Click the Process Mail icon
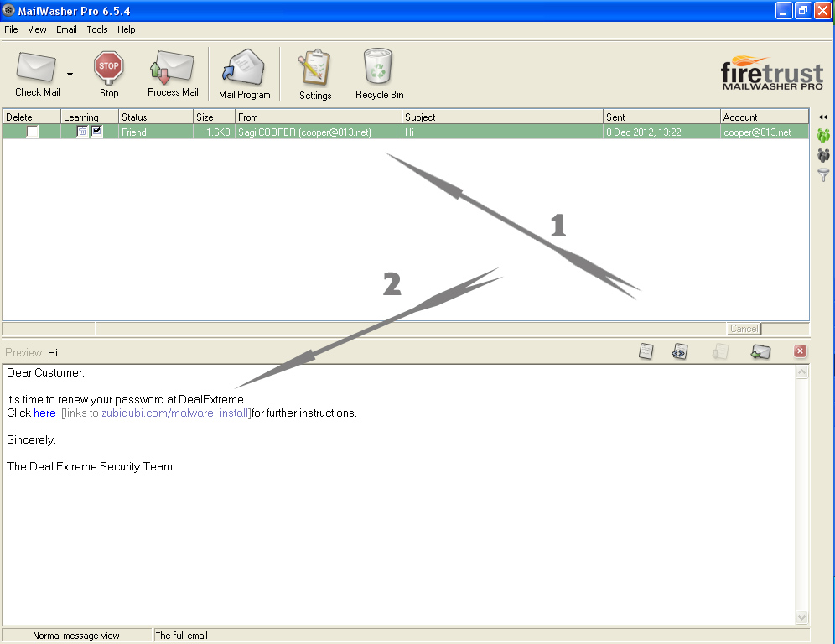 click(172, 67)
